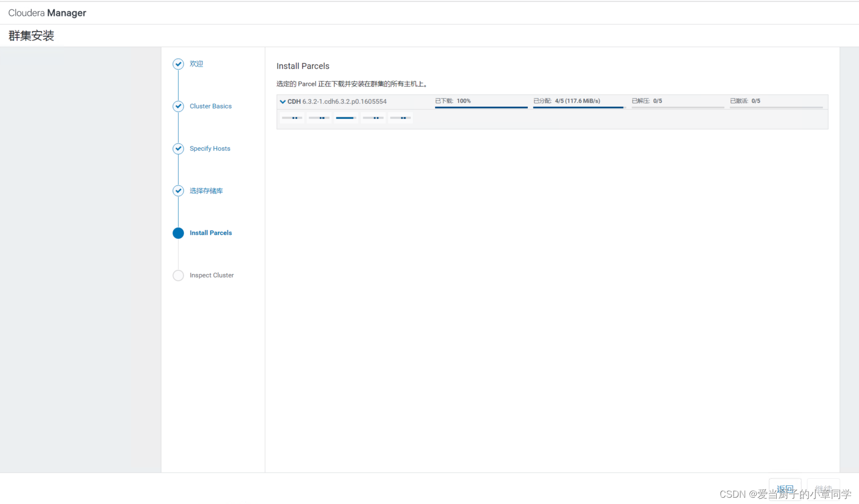Click the checkmark icon beside Specify Hosts
Screen dimensions: 859x504
(x=178, y=149)
